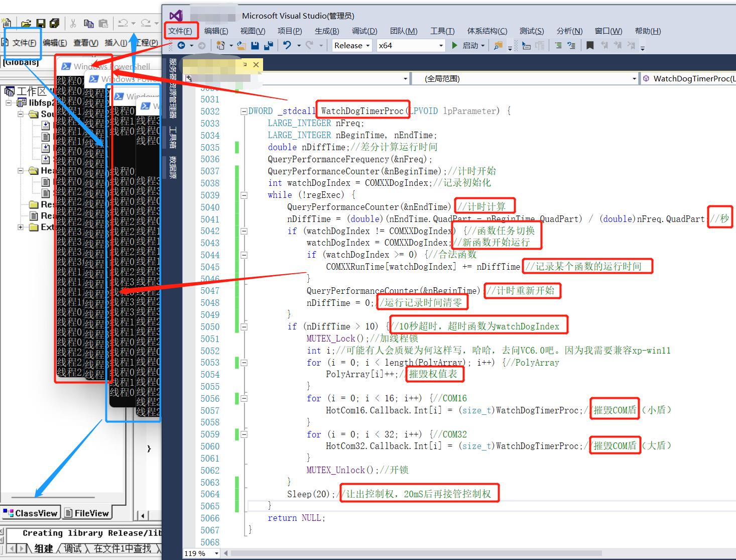This screenshot has width=736, height=560.
Task: Click the comment selection toolbar icon
Action: click(558, 46)
